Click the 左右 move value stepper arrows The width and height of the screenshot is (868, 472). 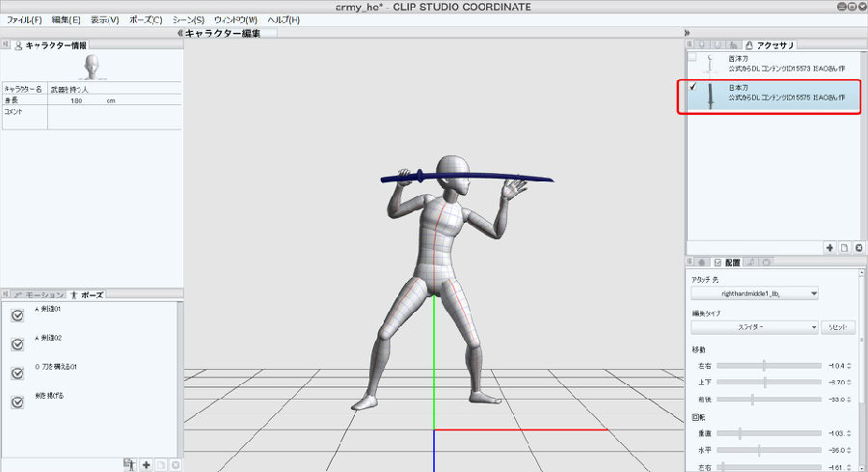[x=849, y=366]
